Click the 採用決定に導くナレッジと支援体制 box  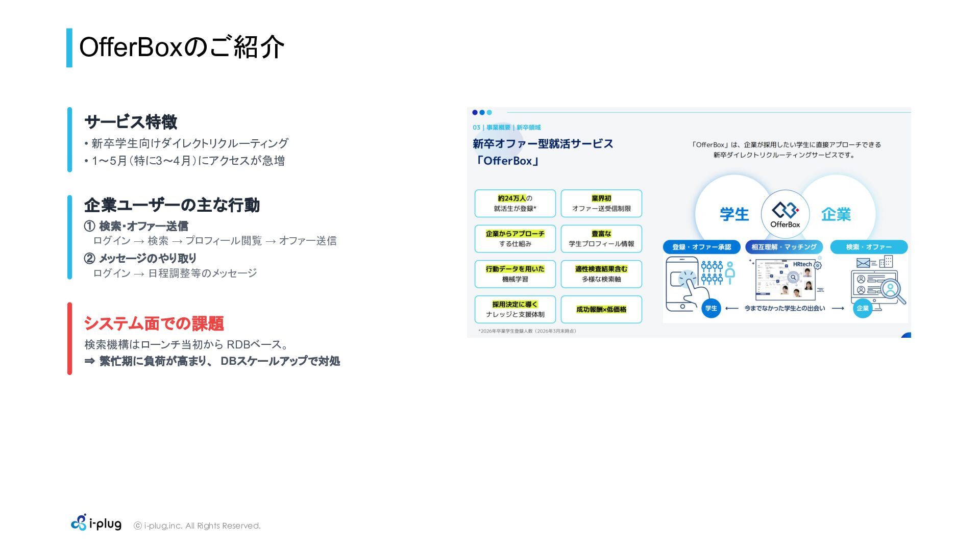pos(515,309)
